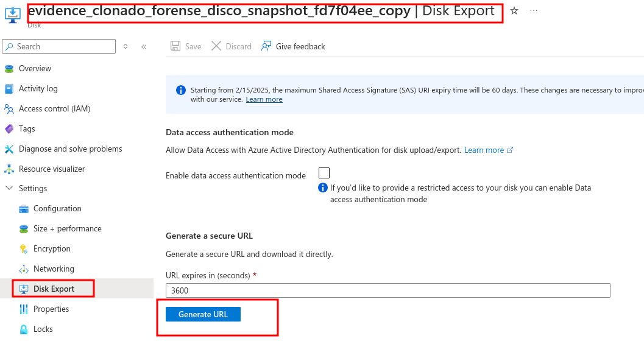This screenshot has height=341, width=644.
Task: Click the Discard X icon
Action: 216,46
